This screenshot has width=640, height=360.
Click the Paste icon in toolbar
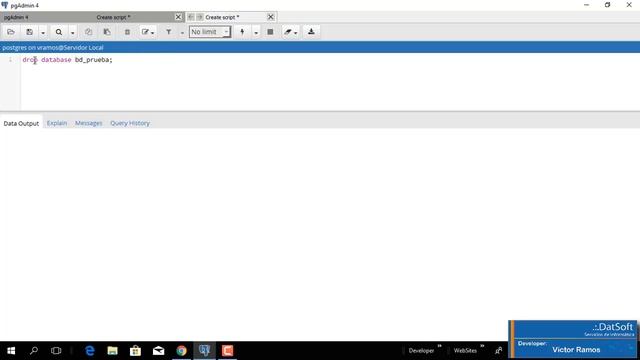(x=107, y=32)
